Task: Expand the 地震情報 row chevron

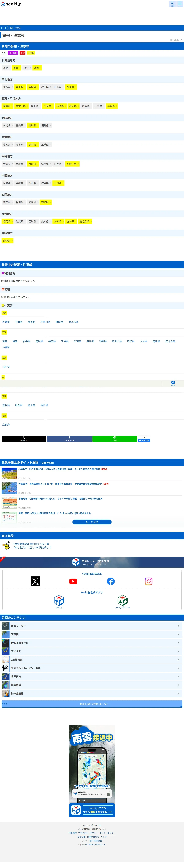Action: (x=178, y=685)
